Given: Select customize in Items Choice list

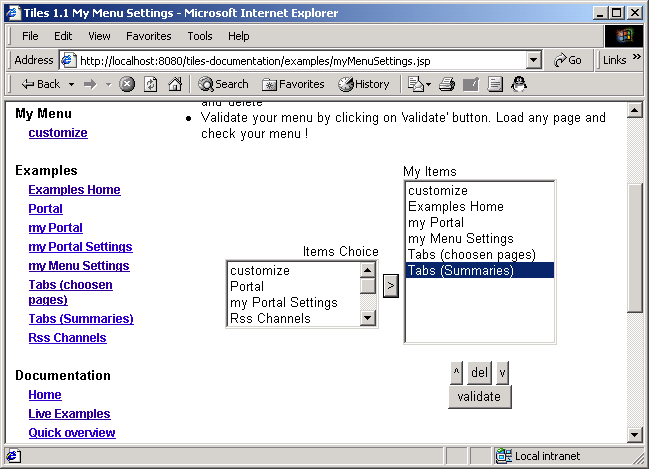Looking at the screenshot, I should [x=294, y=271].
